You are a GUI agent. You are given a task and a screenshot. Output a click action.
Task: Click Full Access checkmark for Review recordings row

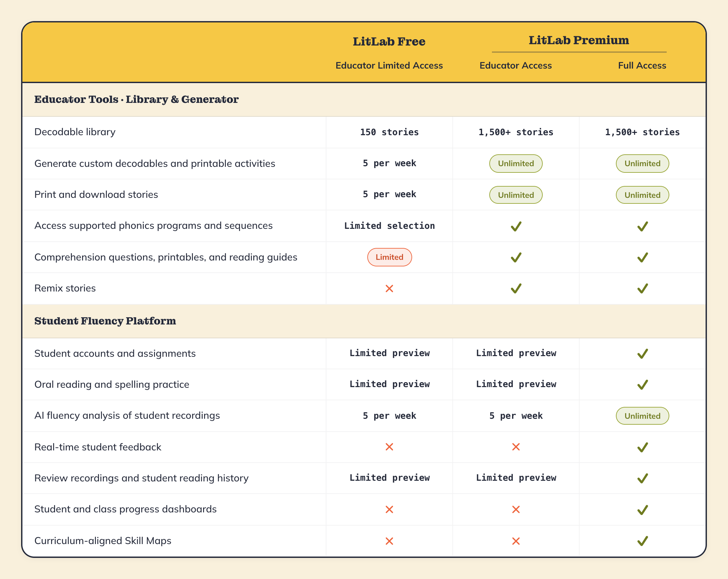642,478
